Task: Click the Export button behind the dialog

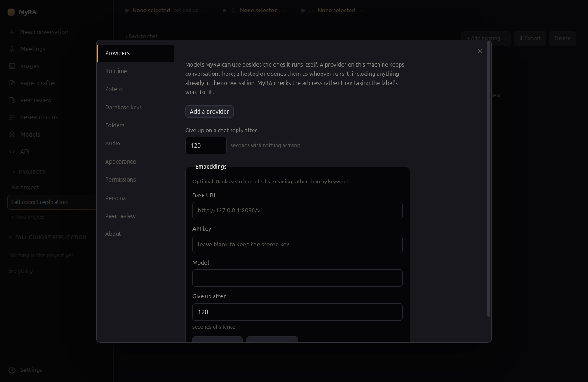Action: (530, 38)
